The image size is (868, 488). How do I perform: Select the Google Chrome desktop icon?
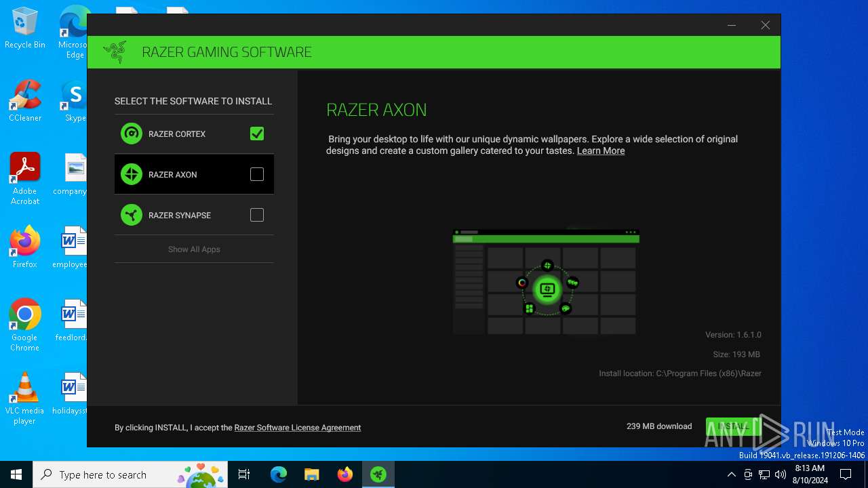pyautogui.click(x=25, y=325)
